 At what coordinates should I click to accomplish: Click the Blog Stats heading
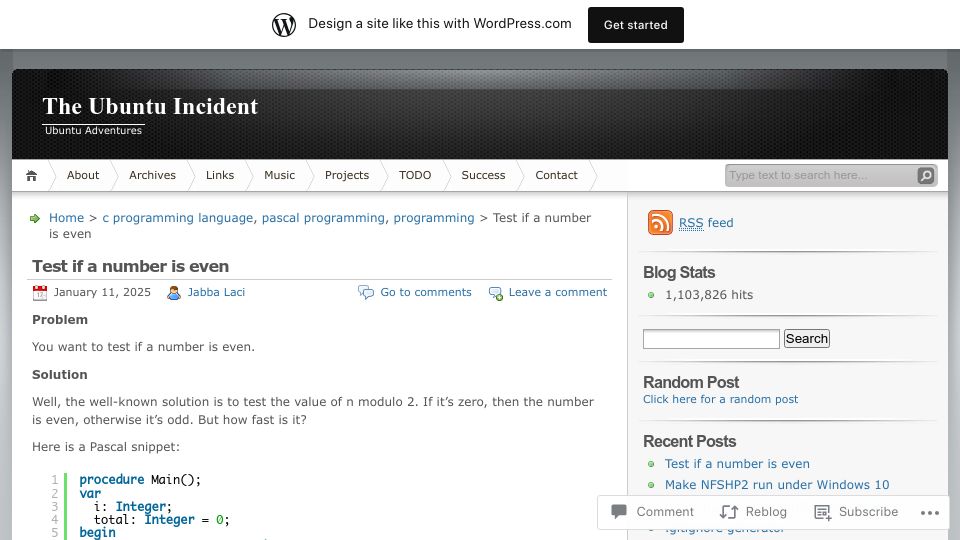(679, 272)
